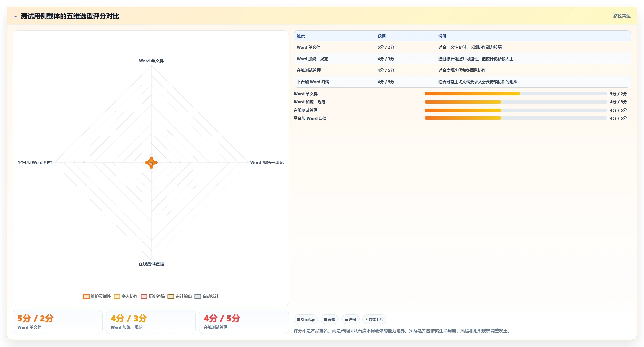Viewport: 644px width, 347px height.
Task: Click the Word 单文件 progress bar
Action: click(516, 94)
